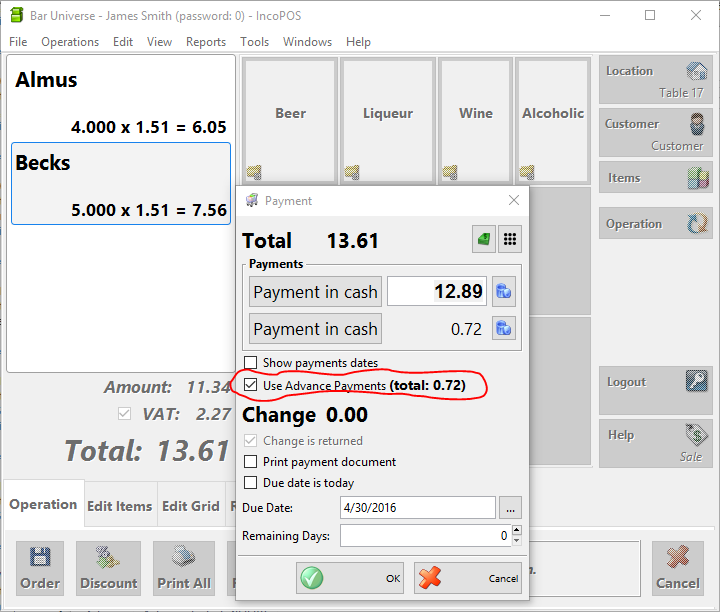Select the Becks order line
The image size is (720, 612).
121,183
